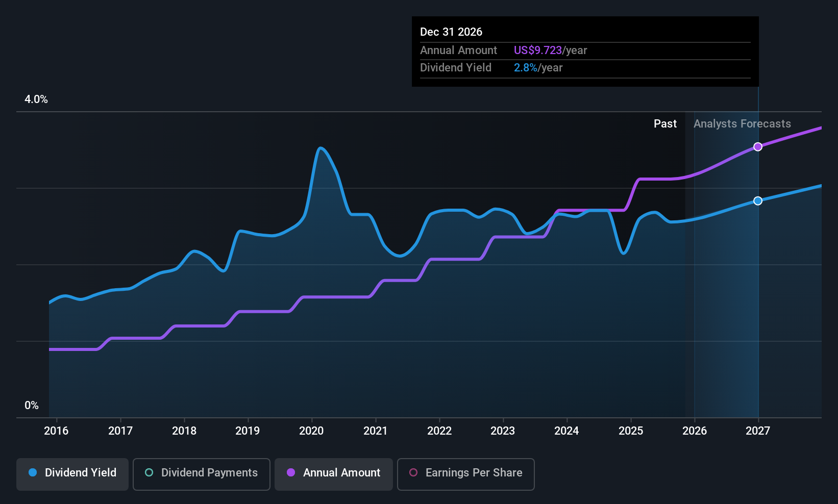Viewport: 838px width, 504px height.
Task: Click the Past region label
Action: [x=665, y=124]
